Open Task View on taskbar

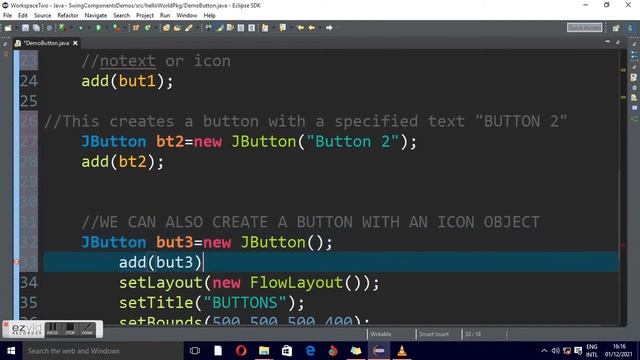(195, 351)
